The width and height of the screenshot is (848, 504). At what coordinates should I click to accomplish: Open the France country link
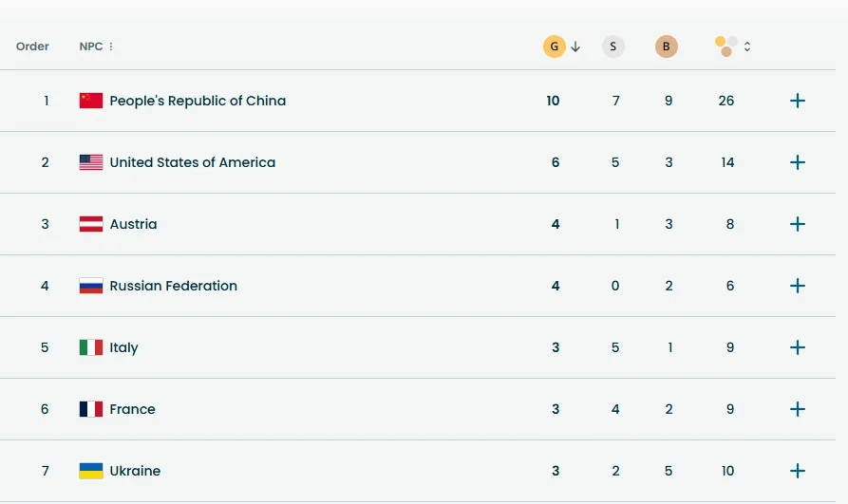tap(132, 409)
